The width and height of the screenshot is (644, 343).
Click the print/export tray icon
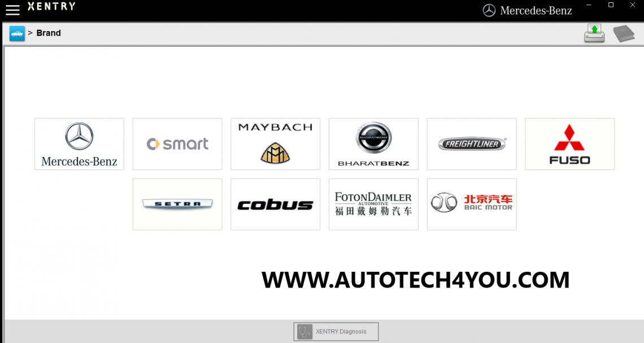click(594, 33)
